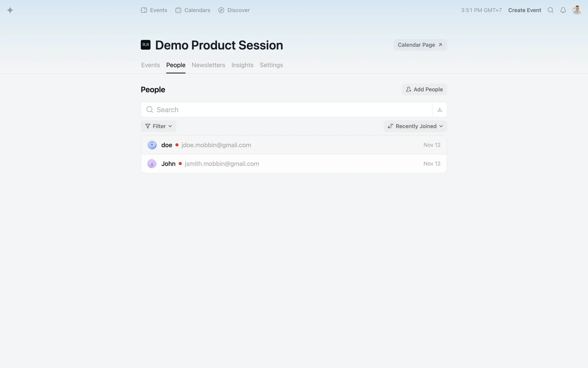The image size is (588, 368).
Task: Open Discover in the top navigation
Action: [x=234, y=10]
